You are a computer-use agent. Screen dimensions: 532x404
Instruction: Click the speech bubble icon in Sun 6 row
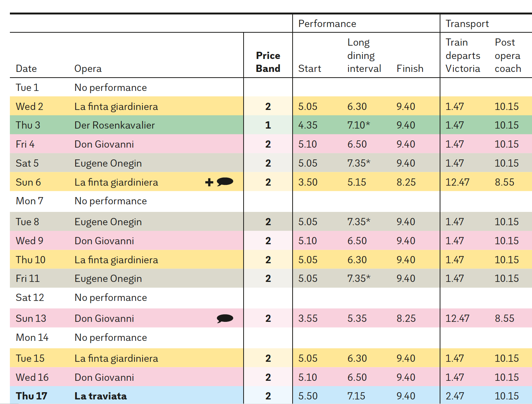pos(225,182)
